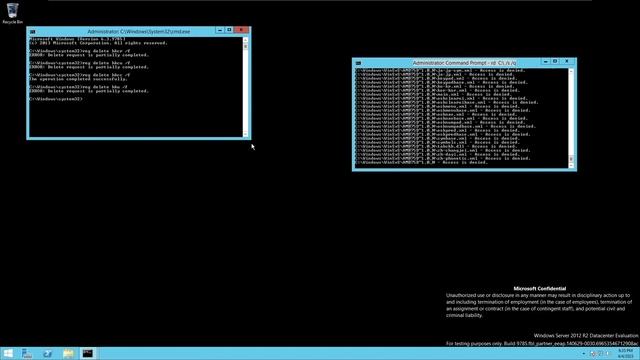Click the scrollbar thumb in rd Command Prompt window
The image size is (640, 360).
[x=571, y=159]
